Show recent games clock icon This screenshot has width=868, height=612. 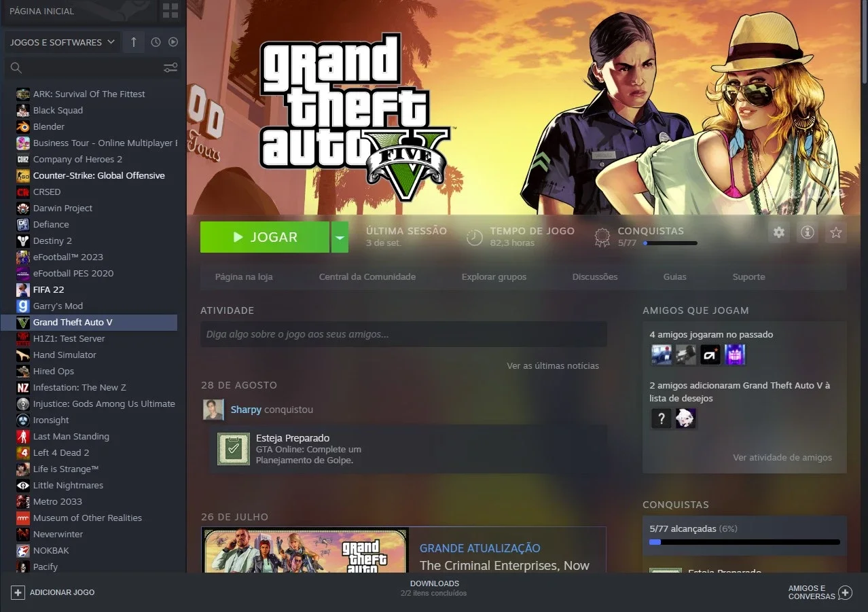(156, 42)
